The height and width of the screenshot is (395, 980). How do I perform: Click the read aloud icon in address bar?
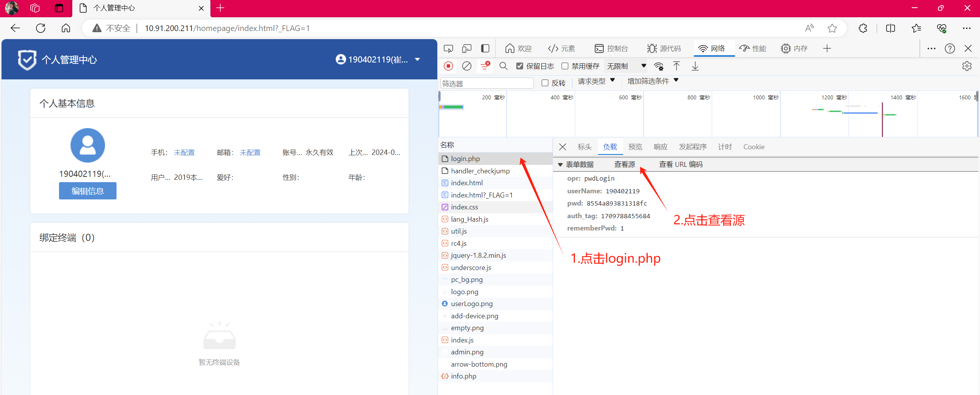(x=809, y=28)
